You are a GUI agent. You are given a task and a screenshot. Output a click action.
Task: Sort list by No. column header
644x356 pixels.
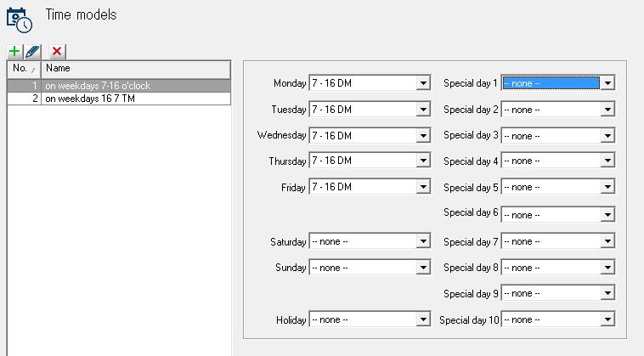point(24,69)
